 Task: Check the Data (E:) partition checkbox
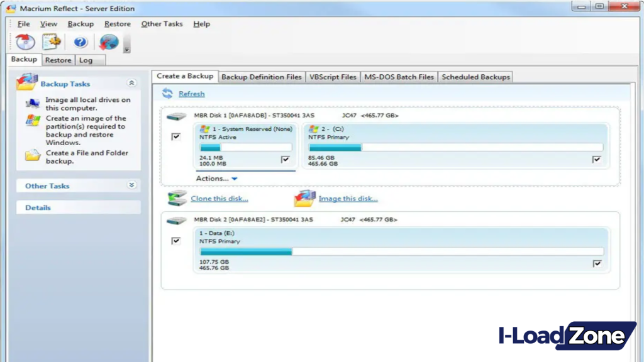596,264
